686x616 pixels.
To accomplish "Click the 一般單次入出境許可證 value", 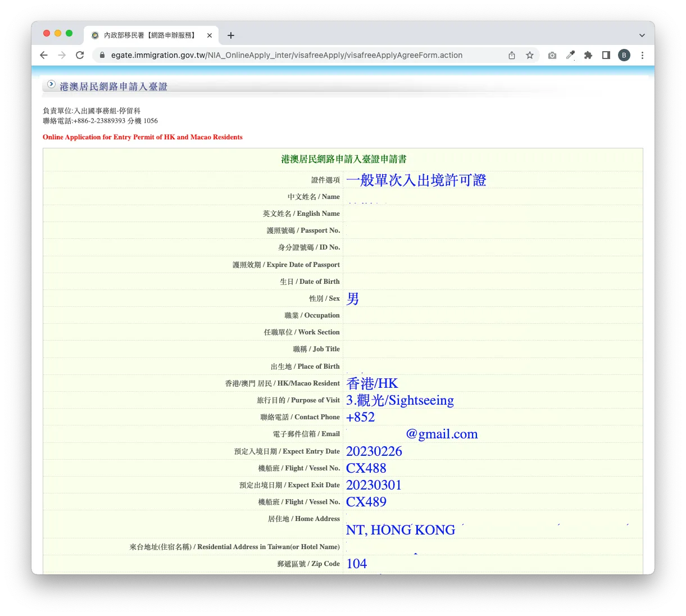I will 416,180.
